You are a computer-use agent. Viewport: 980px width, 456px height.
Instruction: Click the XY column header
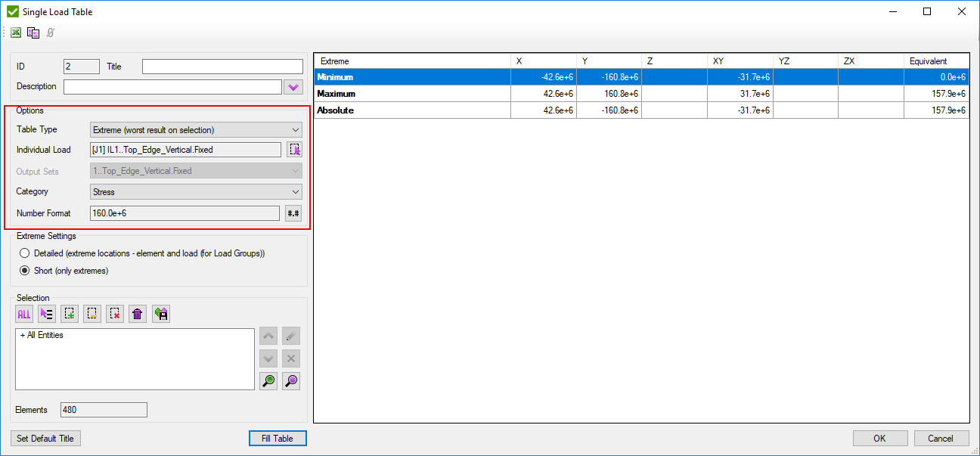click(x=740, y=61)
